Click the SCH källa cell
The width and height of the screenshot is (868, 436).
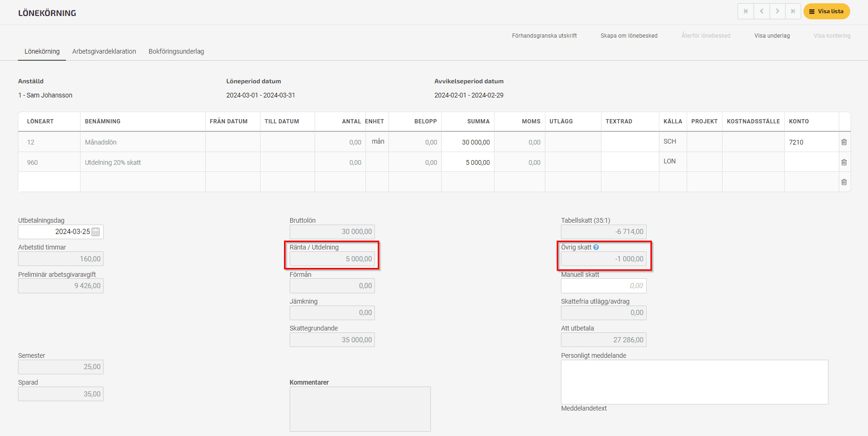673,142
